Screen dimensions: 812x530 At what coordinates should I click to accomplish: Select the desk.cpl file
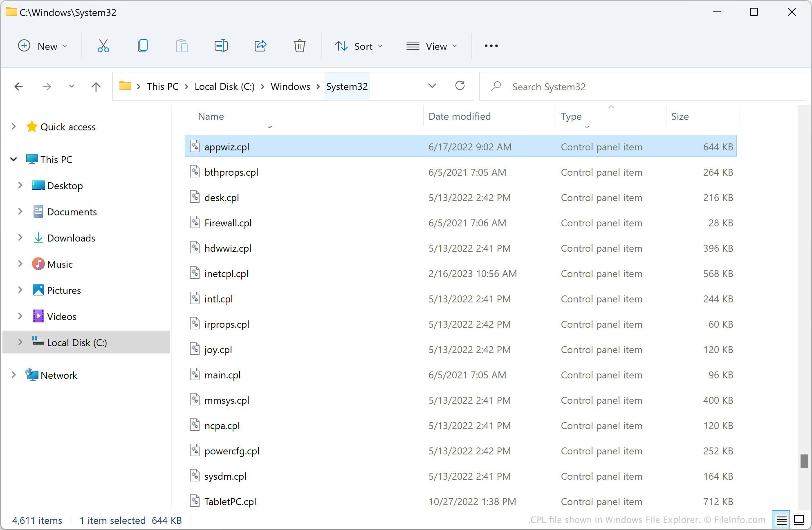(460, 197)
